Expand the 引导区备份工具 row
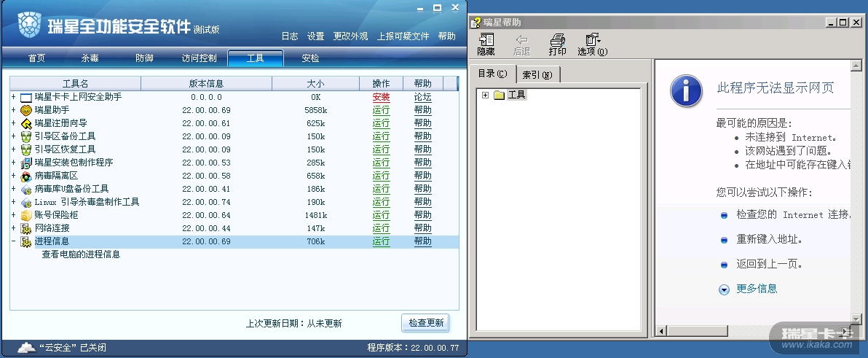This screenshot has width=868, height=358. pyautogui.click(x=14, y=136)
